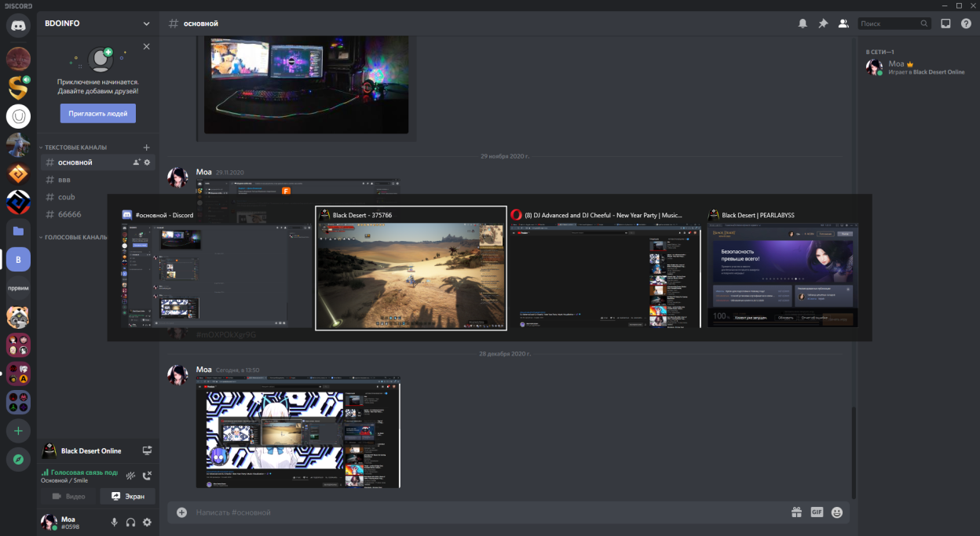Open the GIF picker

point(817,512)
